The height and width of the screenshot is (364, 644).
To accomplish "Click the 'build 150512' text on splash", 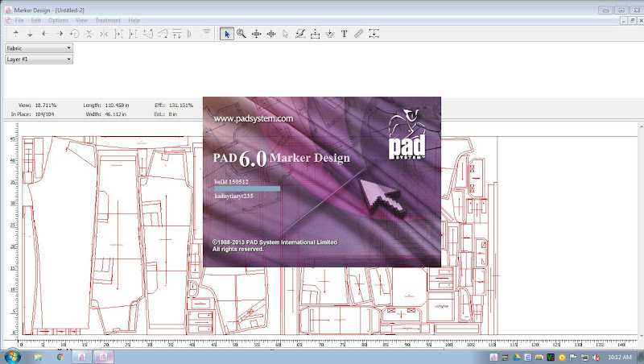I will (231, 181).
